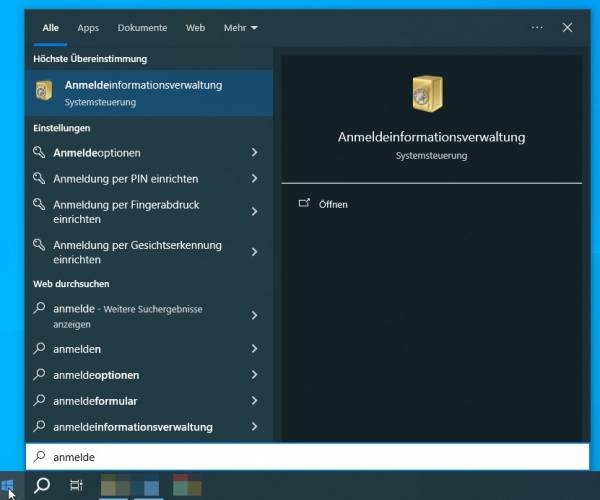Viewport: 600px width, 500px height.
Task: Click magnifier icon beside anmeldeformular suggestion
Action: 39,401
